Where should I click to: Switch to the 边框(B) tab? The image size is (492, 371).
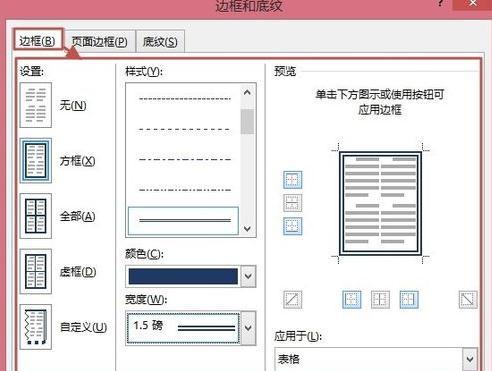(38, 41)
